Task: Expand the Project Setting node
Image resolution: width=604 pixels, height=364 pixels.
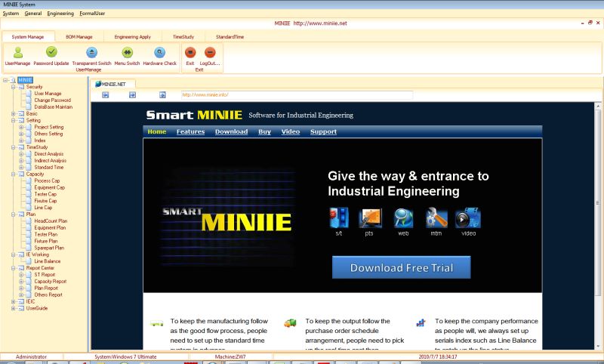Action: click(21, 127)
